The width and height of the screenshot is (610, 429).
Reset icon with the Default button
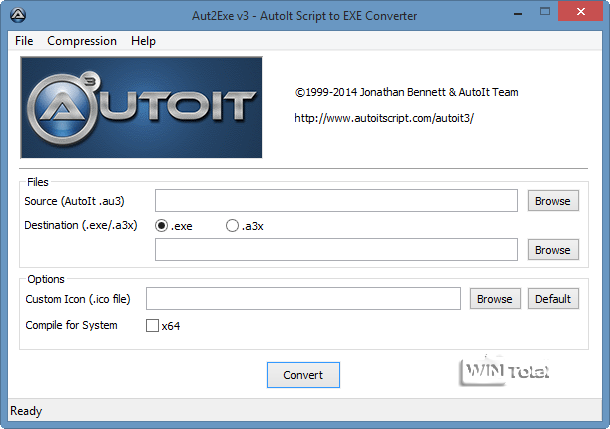[x=553, y=299]
